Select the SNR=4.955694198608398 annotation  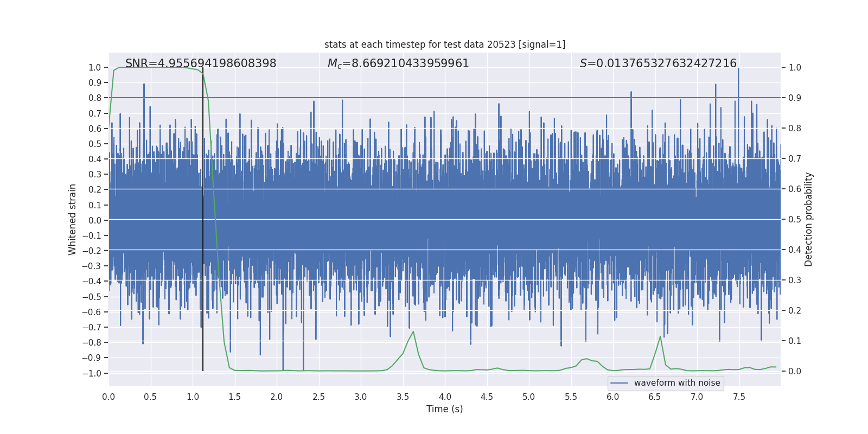201,63
